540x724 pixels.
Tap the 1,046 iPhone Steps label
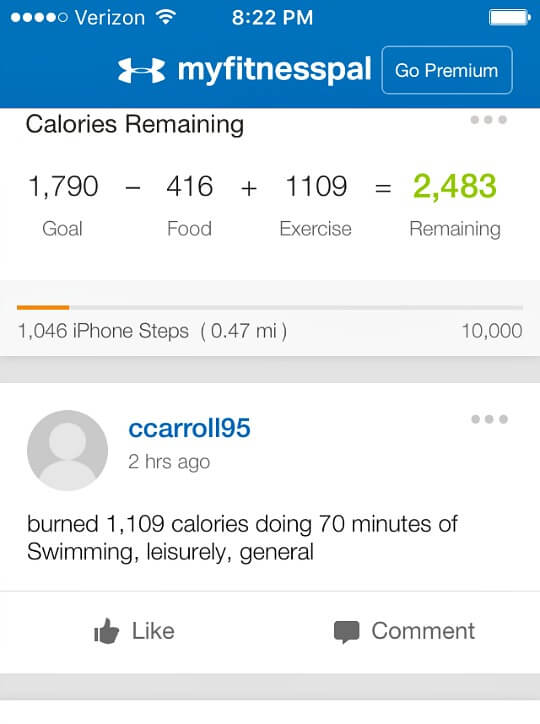(x=103, y=331)
